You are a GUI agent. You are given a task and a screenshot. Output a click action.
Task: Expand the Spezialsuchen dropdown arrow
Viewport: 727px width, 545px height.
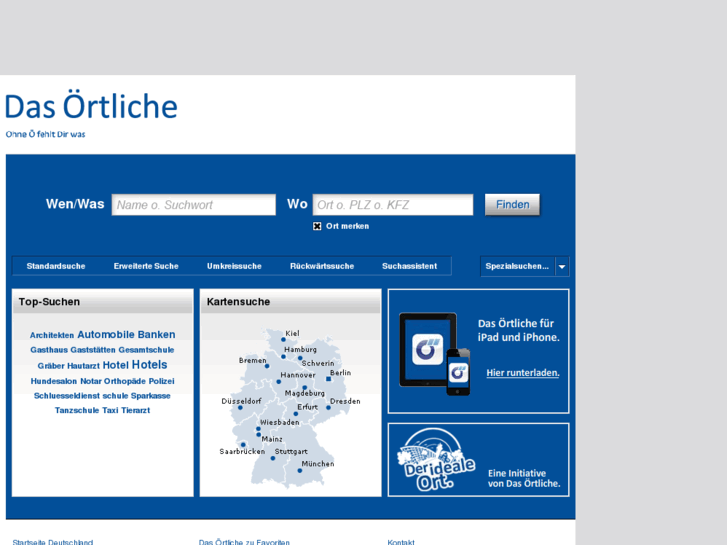pos(562,267)
